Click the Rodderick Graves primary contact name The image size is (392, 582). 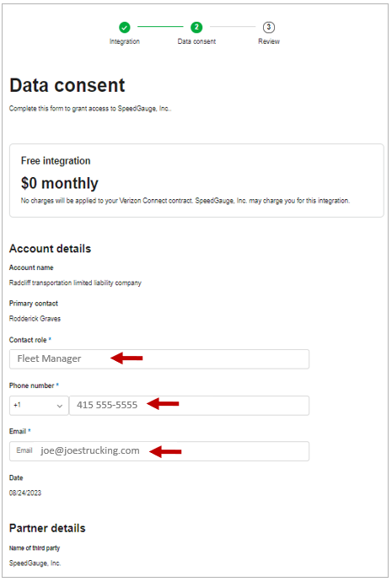[x=35, y=319]
